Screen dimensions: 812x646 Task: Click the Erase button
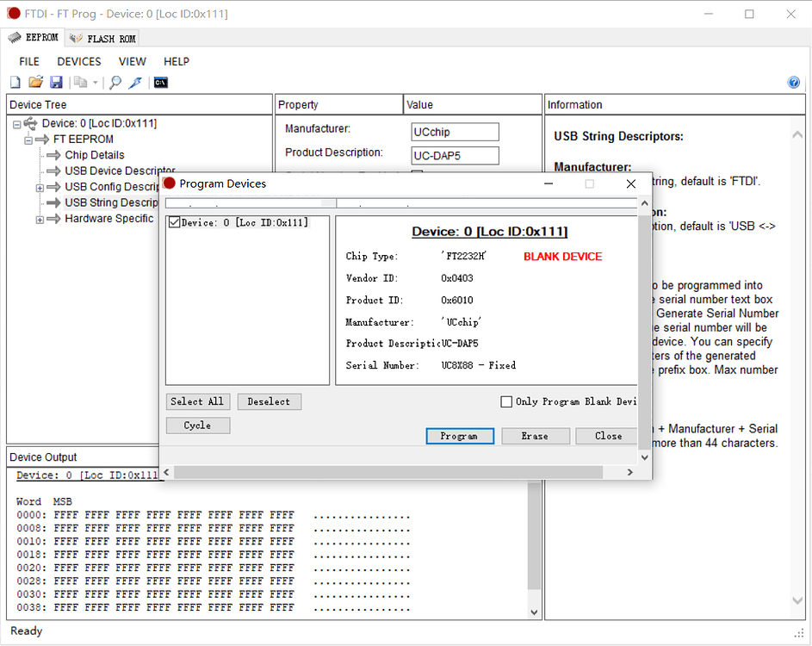pyautogui.click(x=534, y=436)
